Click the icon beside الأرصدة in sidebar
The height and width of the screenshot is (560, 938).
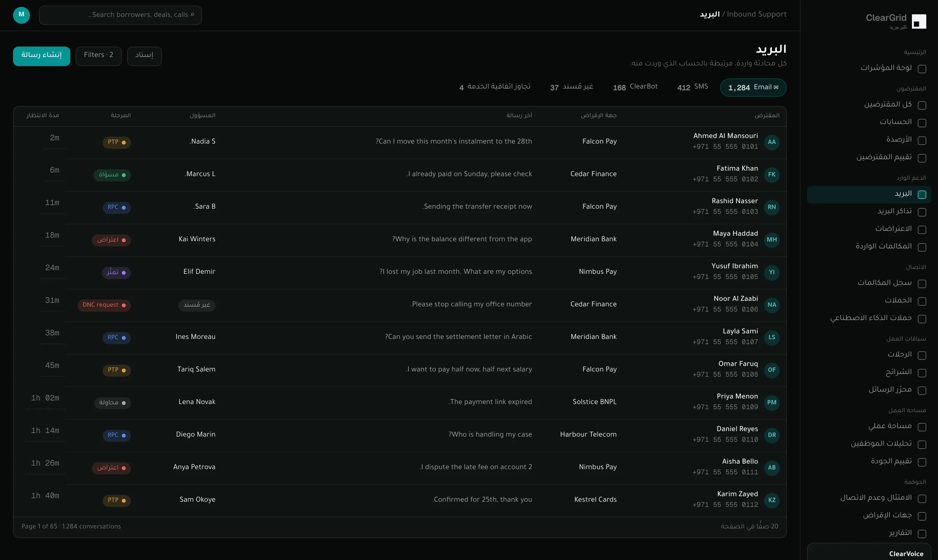[922, 140]
